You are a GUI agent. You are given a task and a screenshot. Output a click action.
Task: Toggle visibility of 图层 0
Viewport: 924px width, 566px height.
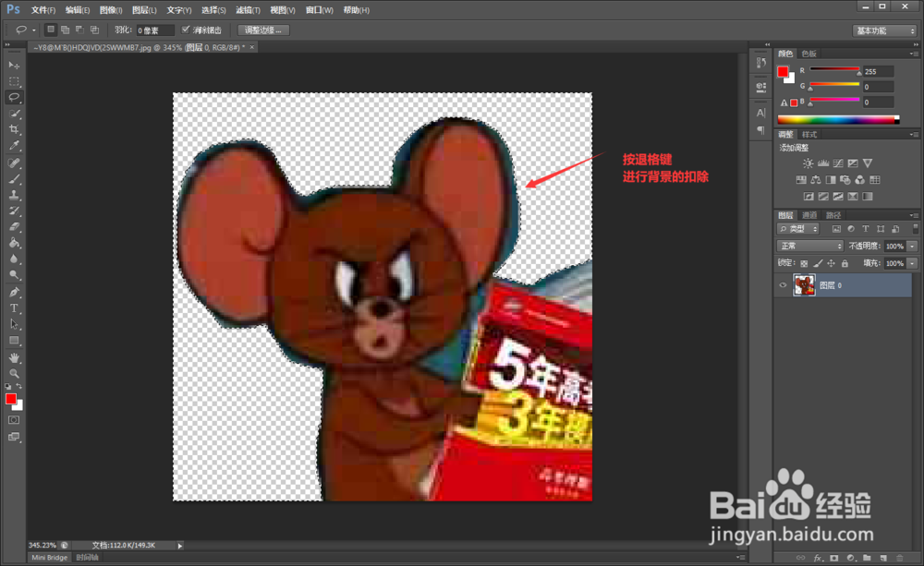coord(784,285)
